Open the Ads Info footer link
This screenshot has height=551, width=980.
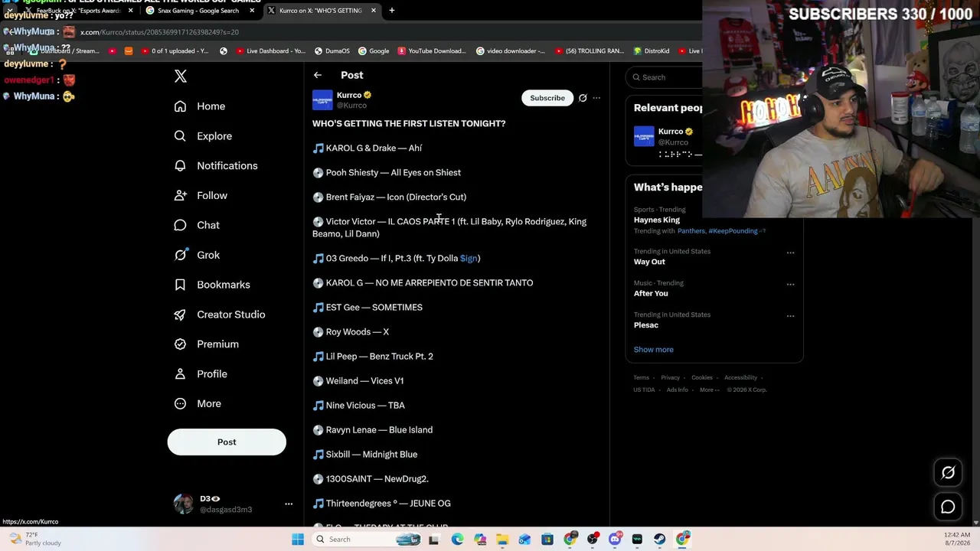[677, 390]
